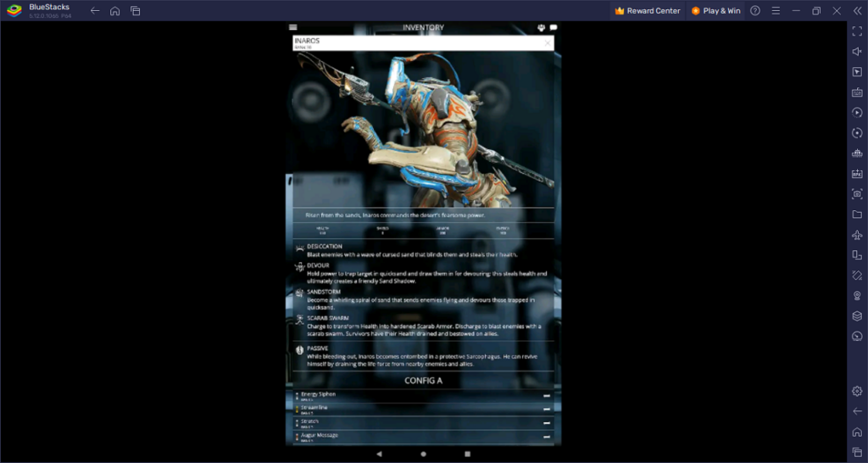
Task: Select the Sandstorm ability icon
Action: coord(300,293)
